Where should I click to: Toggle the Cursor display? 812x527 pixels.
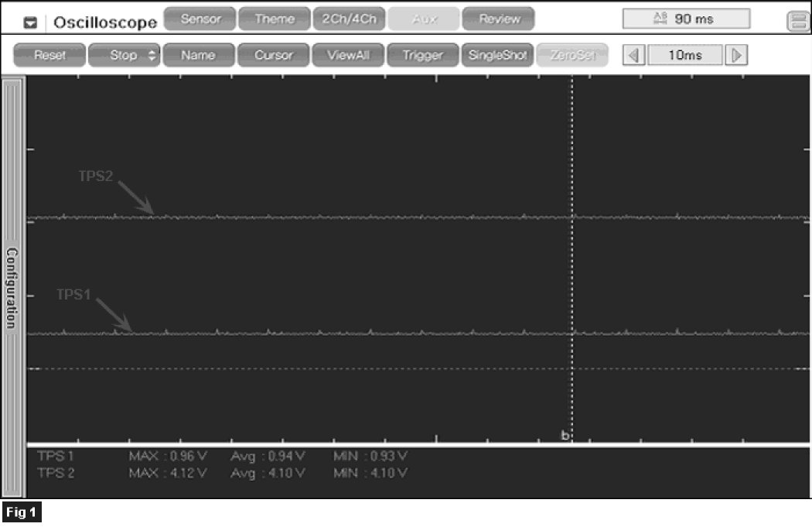pyautogui.click(x=274, y=55)
